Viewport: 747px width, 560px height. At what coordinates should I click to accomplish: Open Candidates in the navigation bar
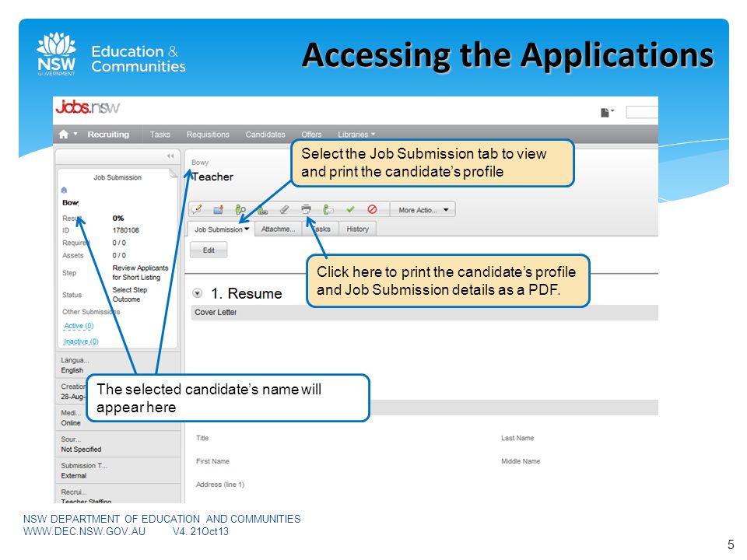265,135
